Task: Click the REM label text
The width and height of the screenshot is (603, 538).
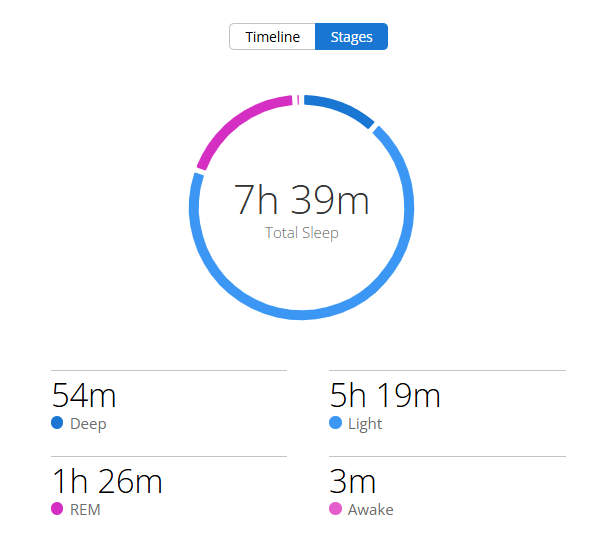Action: pos(85,510)
